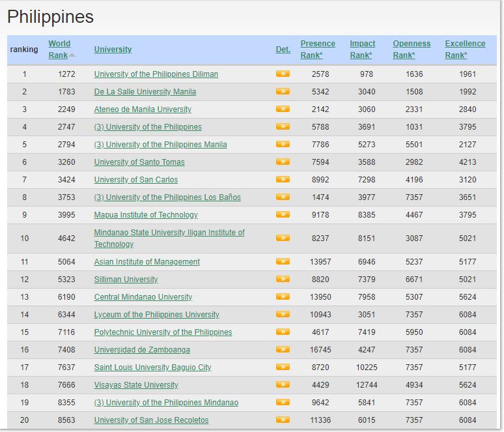The image size is (504, 432).
Task: Open University of the Philippines Los Baños link
Action: pos(167,197)
